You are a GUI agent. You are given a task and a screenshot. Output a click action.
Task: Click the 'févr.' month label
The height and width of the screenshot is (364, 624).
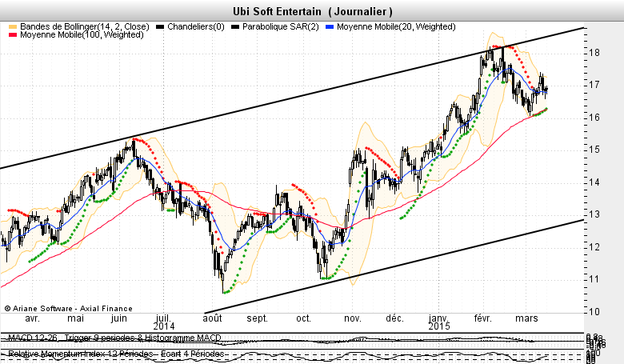click(483, 318)
